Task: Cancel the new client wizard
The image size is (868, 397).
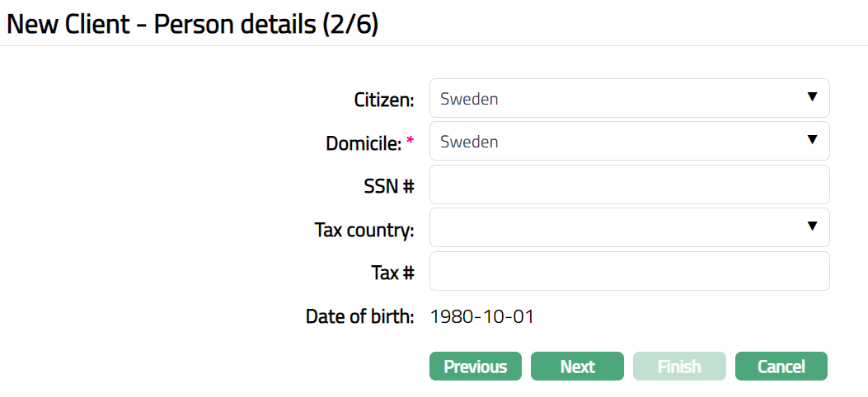Action: [x=781, y=367]
